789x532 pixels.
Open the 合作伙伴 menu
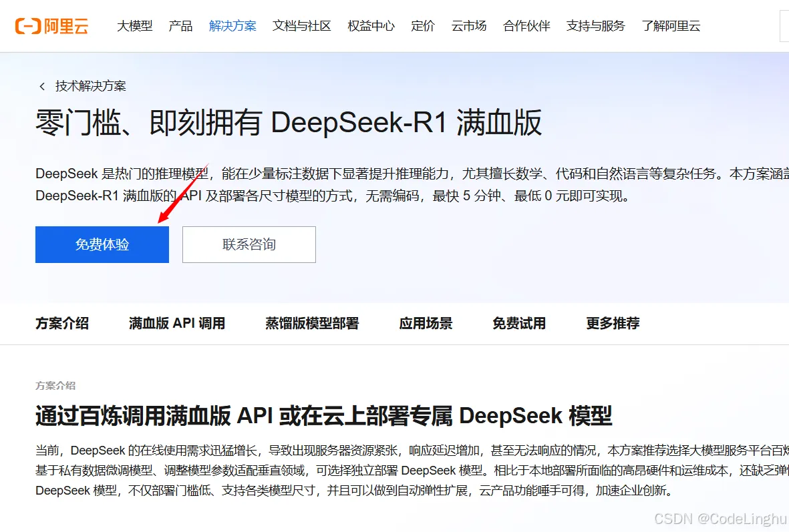point(526,25)
